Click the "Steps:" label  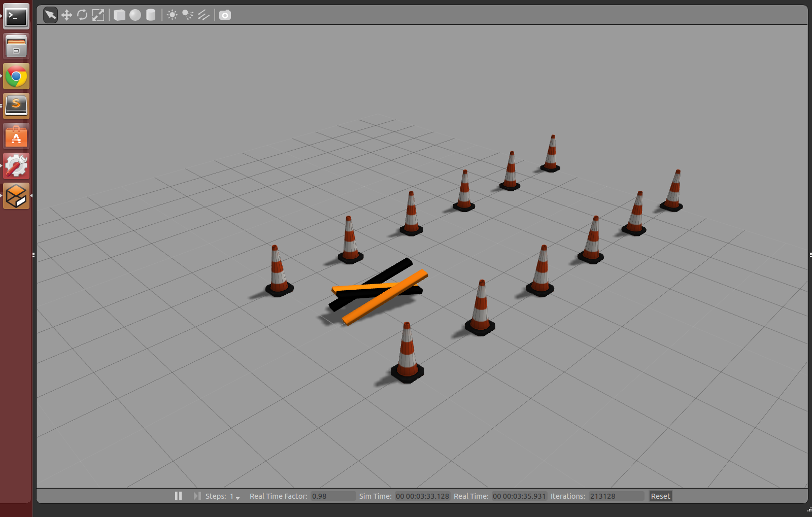[x=216, y=496]
